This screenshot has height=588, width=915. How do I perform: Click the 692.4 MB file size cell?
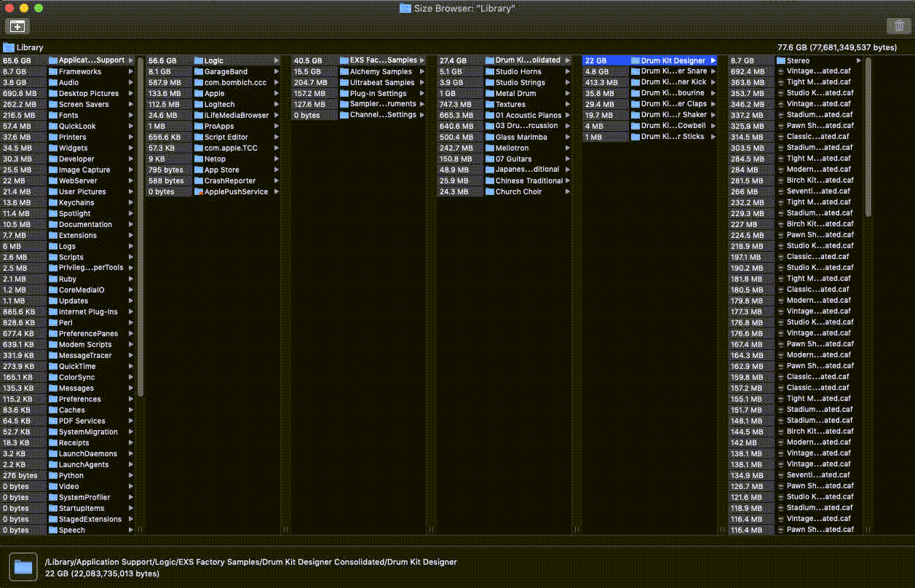coord(751,71)
